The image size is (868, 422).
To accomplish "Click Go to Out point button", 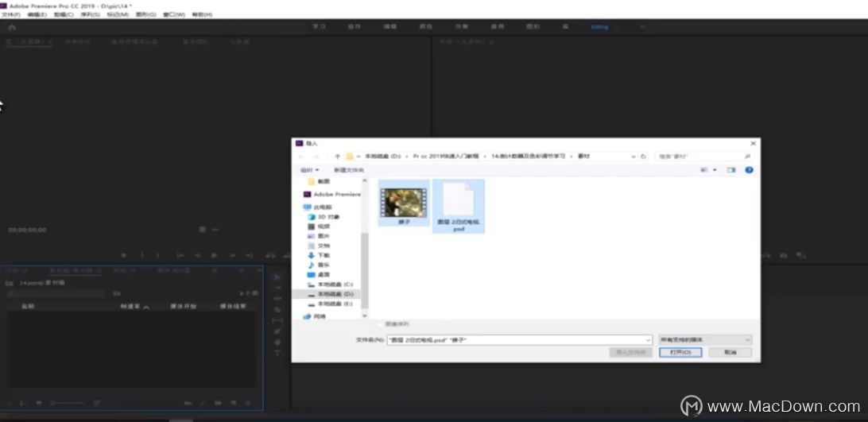I will pos(249,255).
